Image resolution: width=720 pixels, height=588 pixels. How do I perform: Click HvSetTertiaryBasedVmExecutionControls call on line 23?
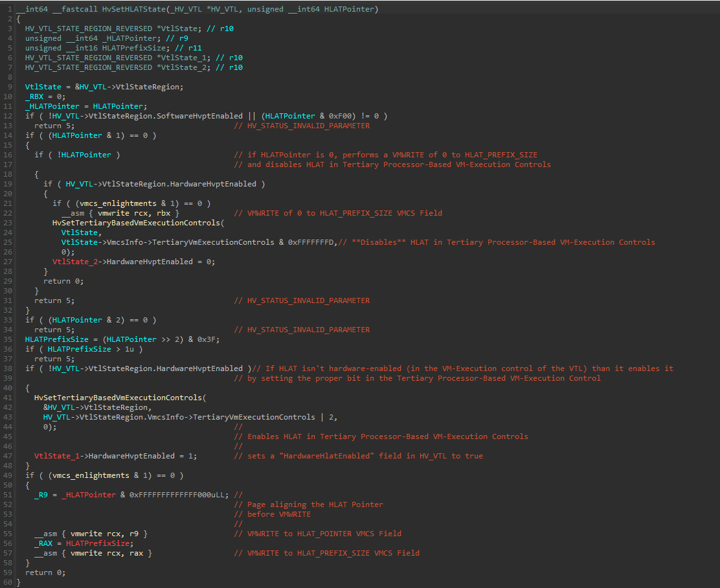[x=137, y=223]
